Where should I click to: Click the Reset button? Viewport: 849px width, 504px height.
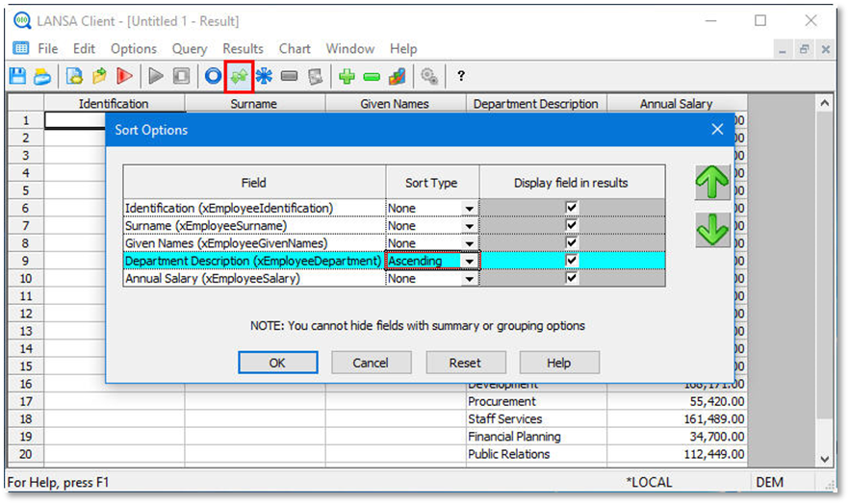(x=465, y=363)
